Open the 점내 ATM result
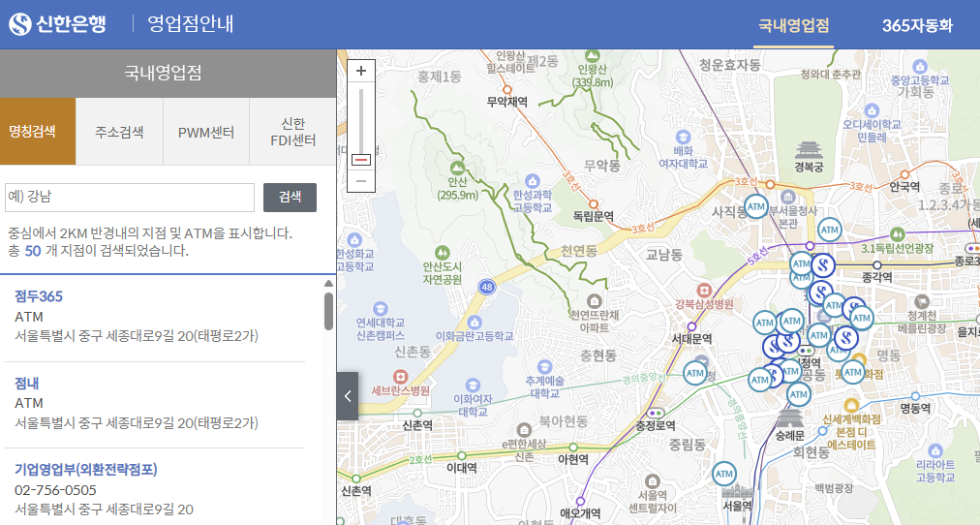This screenshot has height=525, width=980. (x=27, y=383)
